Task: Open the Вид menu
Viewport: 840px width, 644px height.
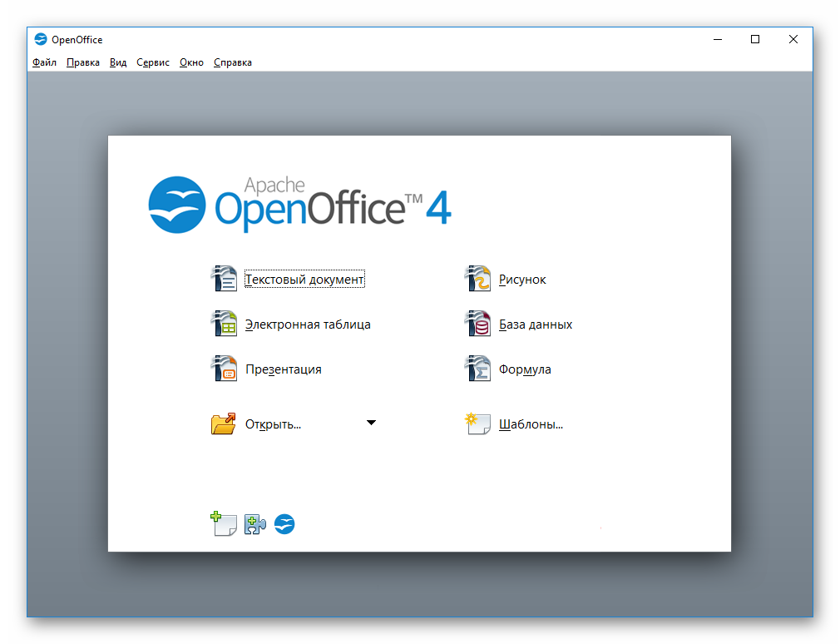Action: coord(118,62)
